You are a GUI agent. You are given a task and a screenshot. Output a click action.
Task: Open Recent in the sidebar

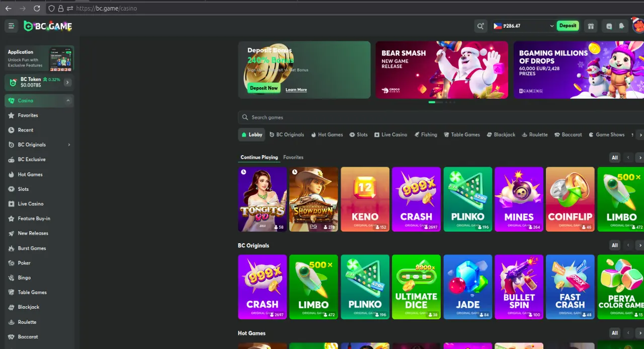[x=39, y=130]
